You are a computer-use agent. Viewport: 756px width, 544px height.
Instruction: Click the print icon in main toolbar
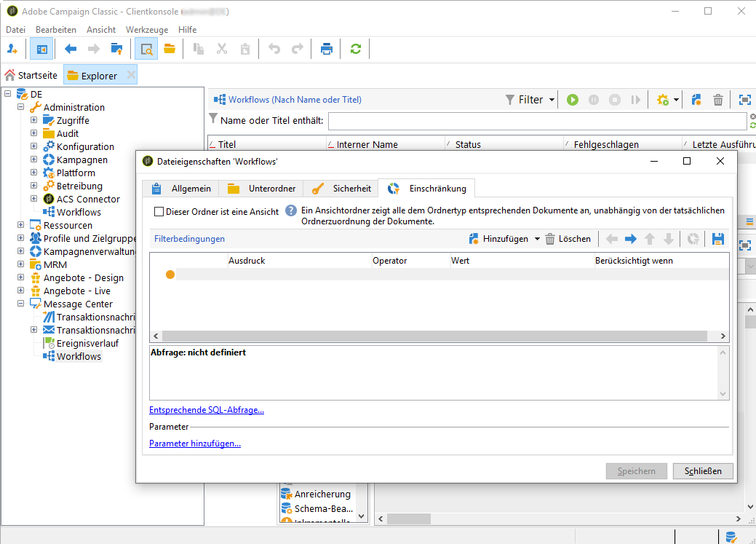tap(327, 49)
